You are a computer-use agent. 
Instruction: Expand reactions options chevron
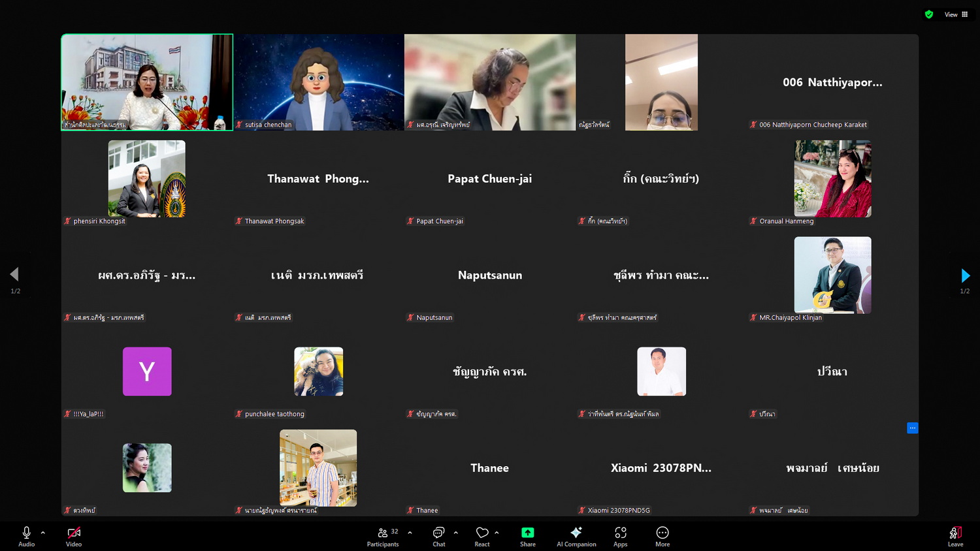[x=497, y=533]
